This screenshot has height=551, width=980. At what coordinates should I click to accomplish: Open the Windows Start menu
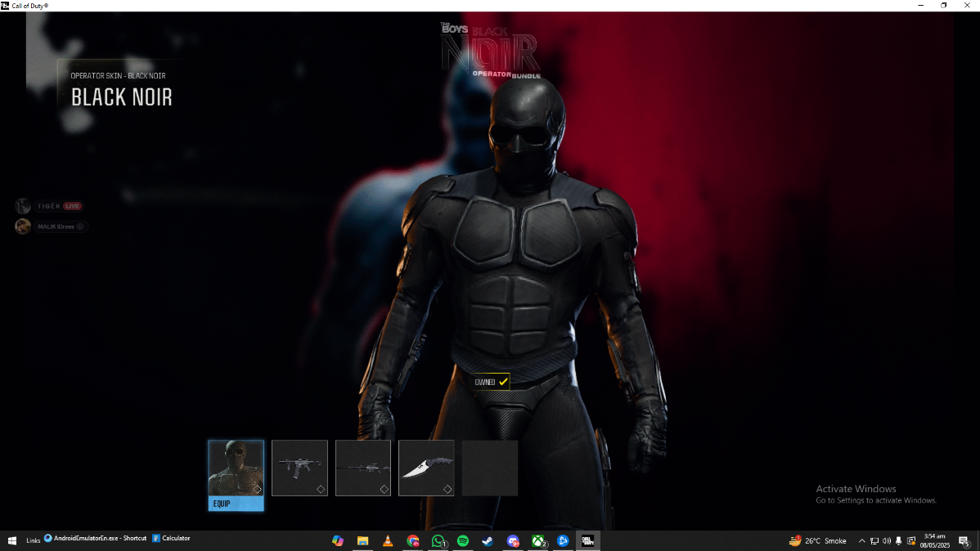(12, 541)
